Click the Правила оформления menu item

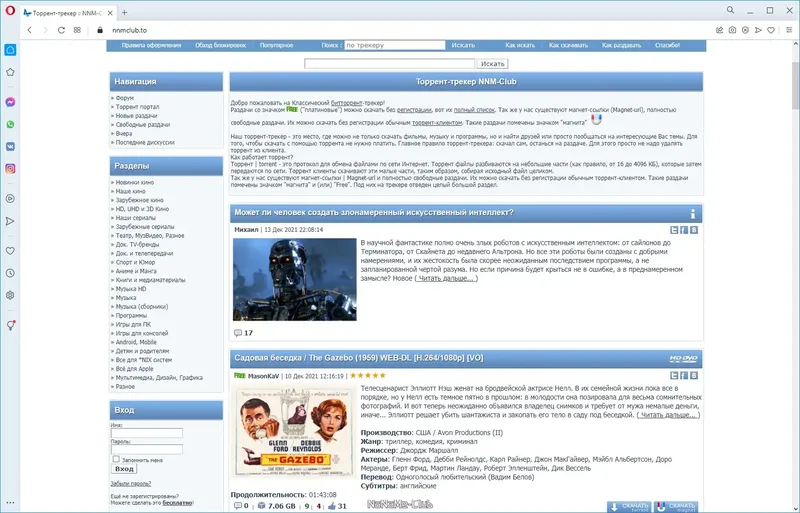click(151, 45)
